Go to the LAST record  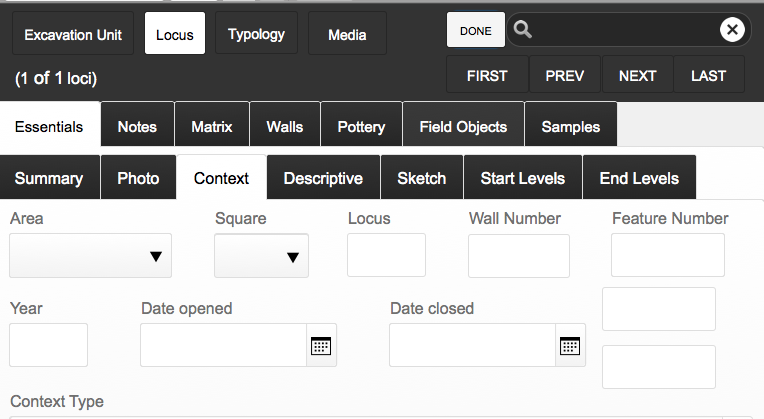(709, 75)
